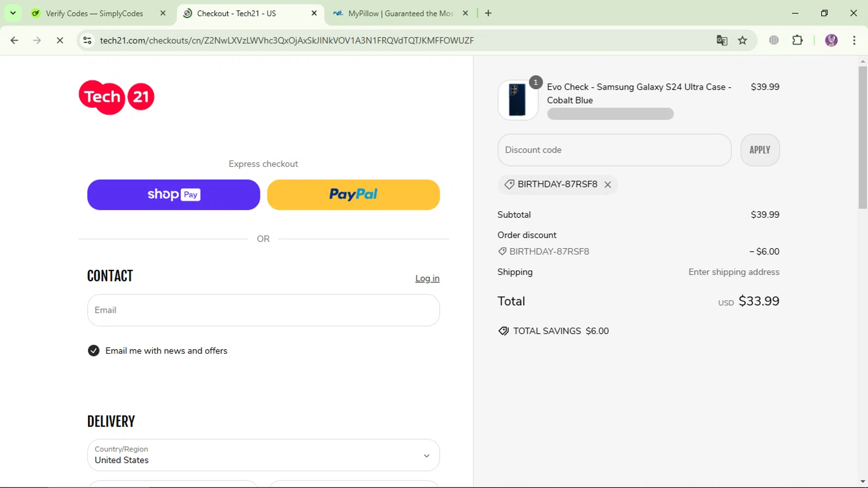Focus the Email input field

(263, 310)
